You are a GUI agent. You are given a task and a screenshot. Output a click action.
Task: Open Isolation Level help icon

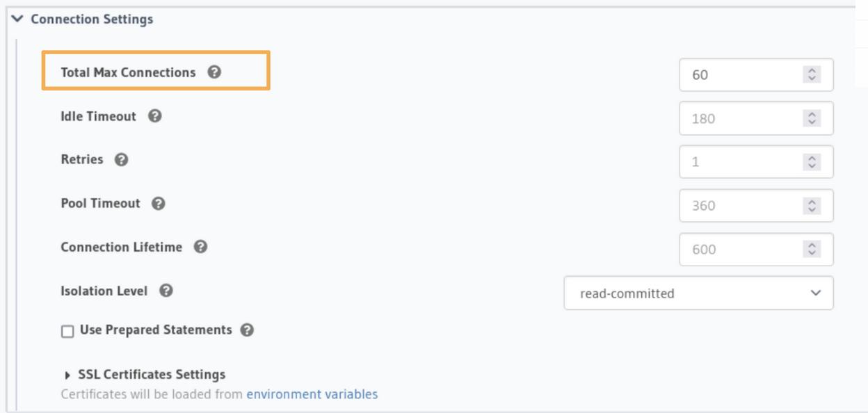[166, 291]
